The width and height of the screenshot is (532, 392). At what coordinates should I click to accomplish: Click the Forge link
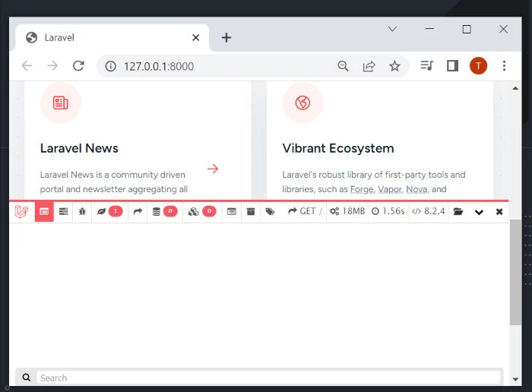pyautogui.click(x=362, y=189)
